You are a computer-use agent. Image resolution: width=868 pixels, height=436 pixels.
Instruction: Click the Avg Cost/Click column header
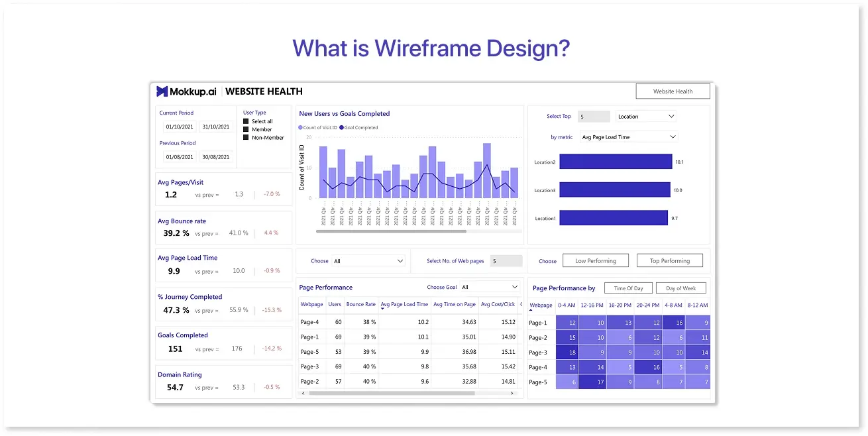point(498,305)
